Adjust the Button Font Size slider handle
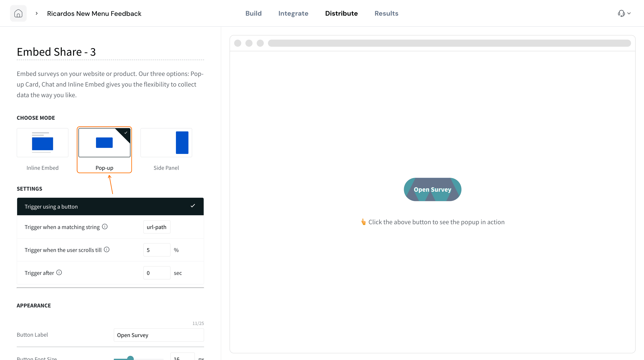This screenshot has height=360, width=644. 130,359
